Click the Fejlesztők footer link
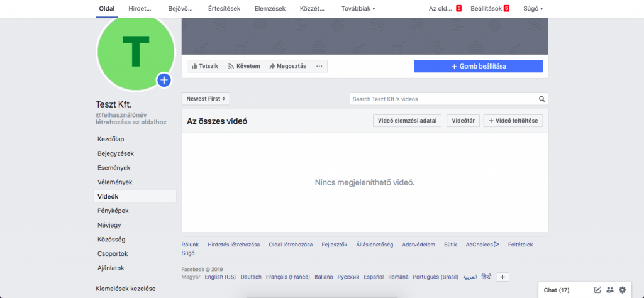The image size is (644, 298). [x=335, y=245]
